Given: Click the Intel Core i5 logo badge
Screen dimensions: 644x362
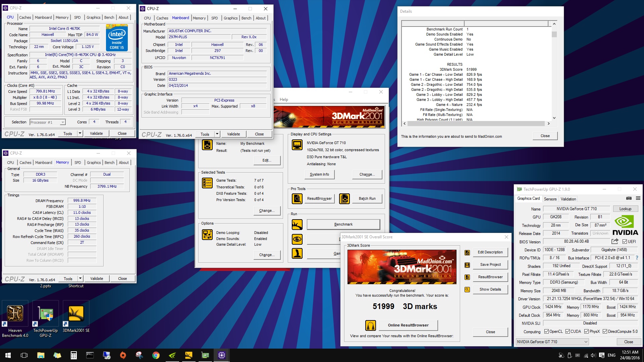Looking at the screenshot, I should pos(117,38).
